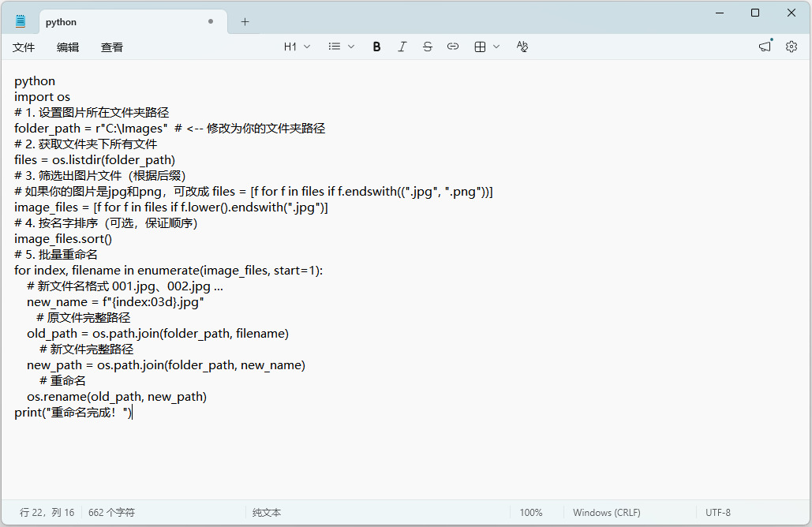The width and height of the screenshot is (812, 527).
Task: Close the Notepad window
Action: pos(791,13)
